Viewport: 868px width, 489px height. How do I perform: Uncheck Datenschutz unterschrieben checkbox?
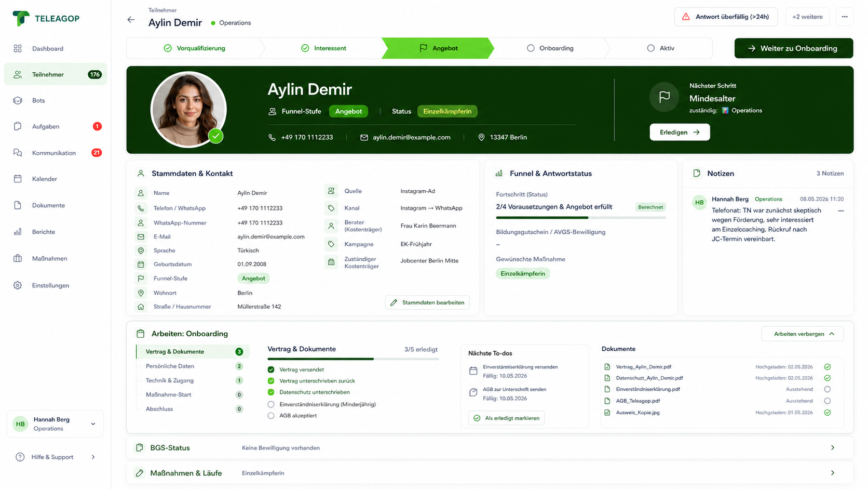pos(271,392)
